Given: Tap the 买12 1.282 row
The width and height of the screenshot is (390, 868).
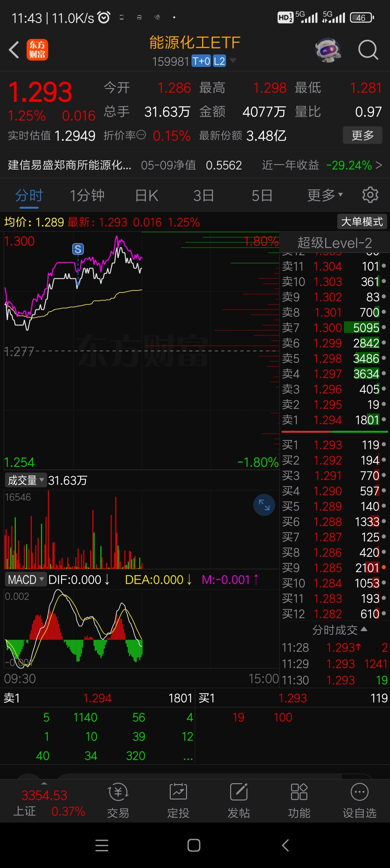Looking at the screenshot, I should (334, 614).
